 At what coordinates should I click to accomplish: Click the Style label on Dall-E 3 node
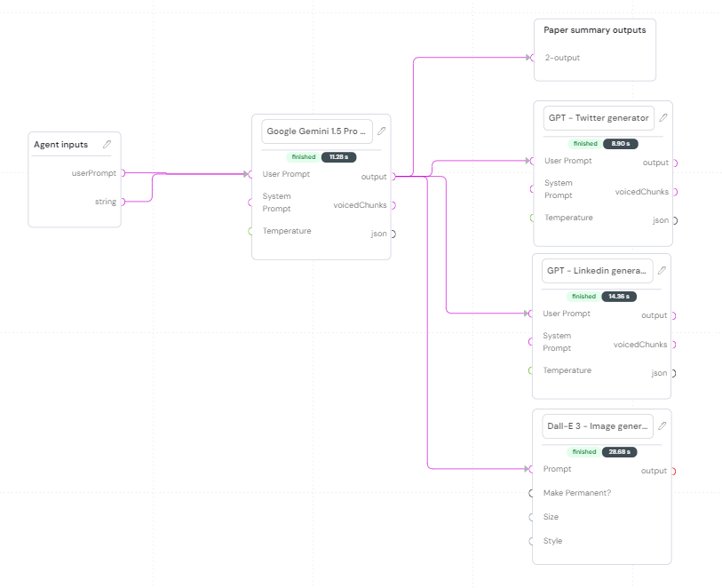(552, 541)
